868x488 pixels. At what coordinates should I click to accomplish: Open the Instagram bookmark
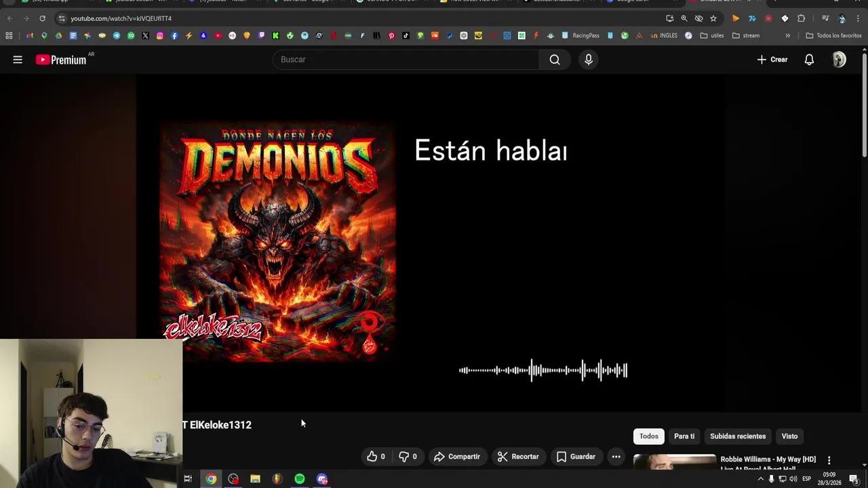click(x=160, y=35)
